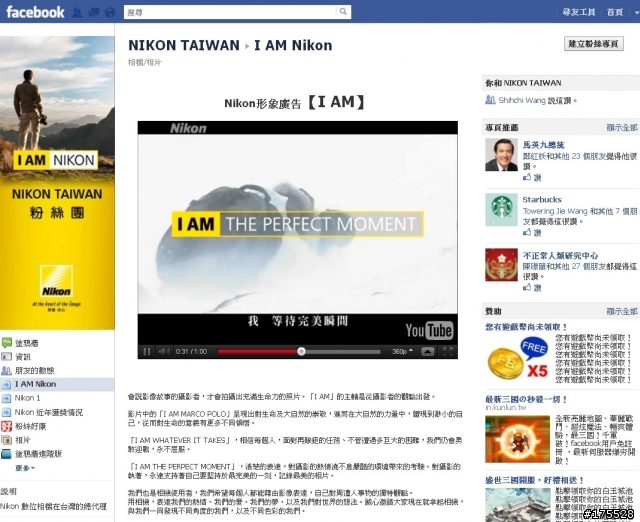Open account dropdown arrow in top bar

click(636, 12)
